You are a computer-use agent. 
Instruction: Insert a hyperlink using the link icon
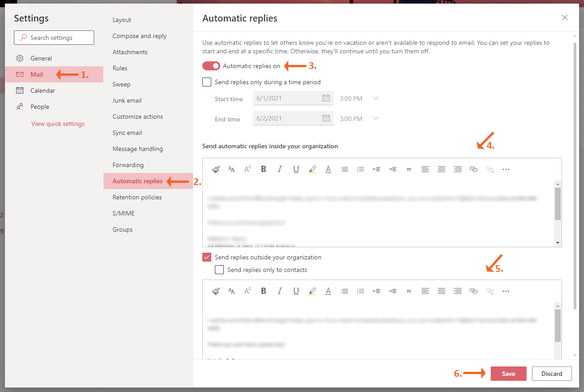pos(473,169)
